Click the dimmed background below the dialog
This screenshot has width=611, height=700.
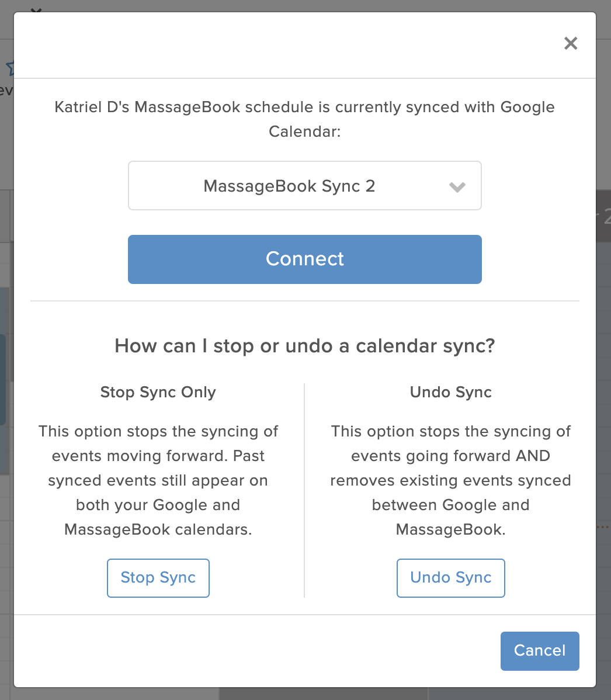pos(305,694)
